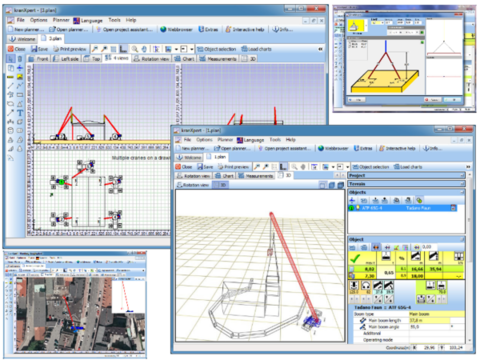Select the Line tool in the 3.plan drawing palette
The width and height of the screenshot is (480, 360).
(11, 86)
